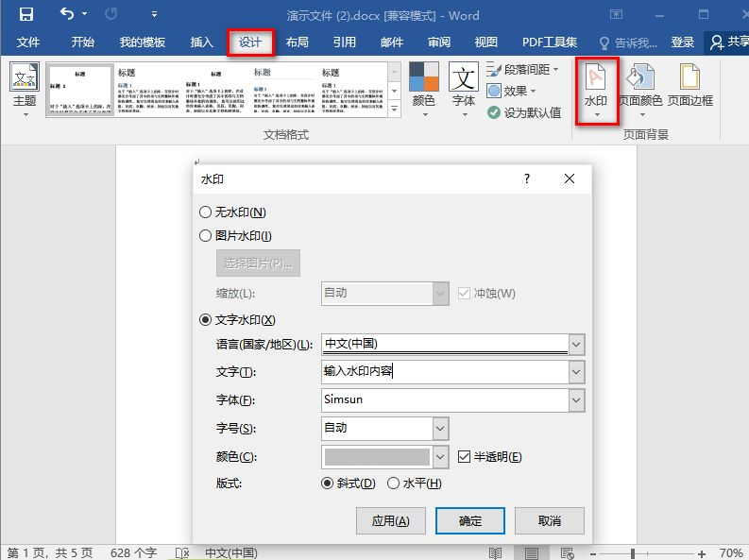Expand the document format gallery more arrow
749x560 pixels.
(x=394, y=109)
